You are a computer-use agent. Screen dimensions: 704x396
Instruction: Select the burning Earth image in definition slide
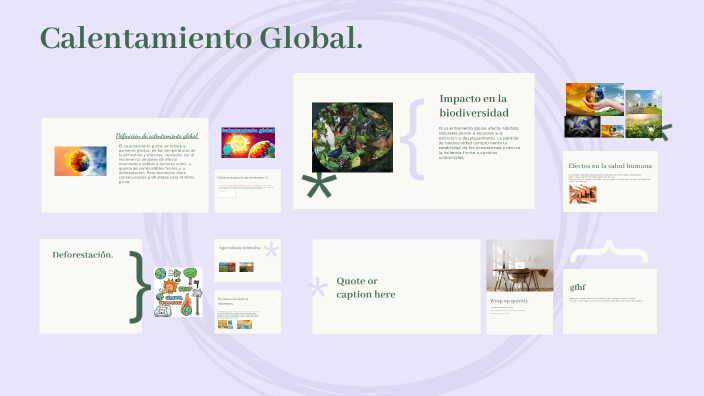click(80, 161)
